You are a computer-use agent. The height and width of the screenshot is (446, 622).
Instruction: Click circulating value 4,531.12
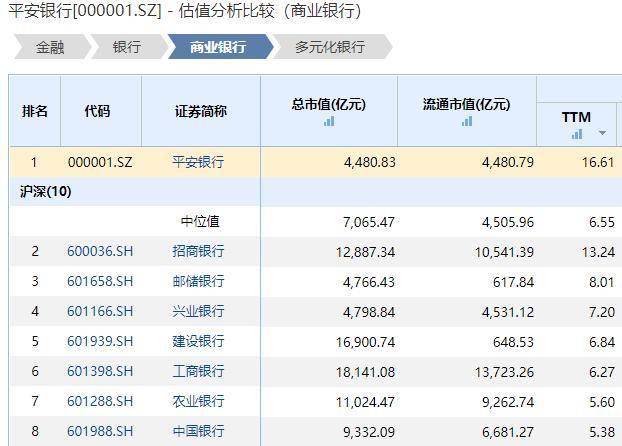[x=508, y=312]
